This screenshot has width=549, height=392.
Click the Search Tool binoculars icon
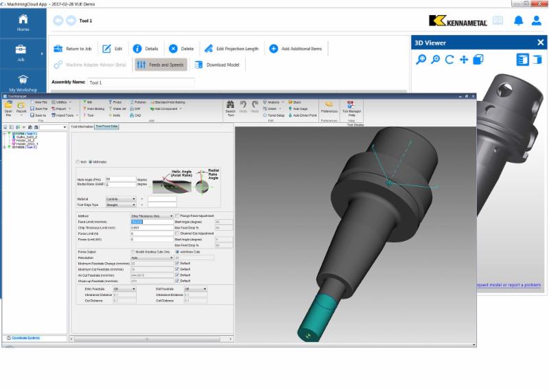tap(231, 104)
